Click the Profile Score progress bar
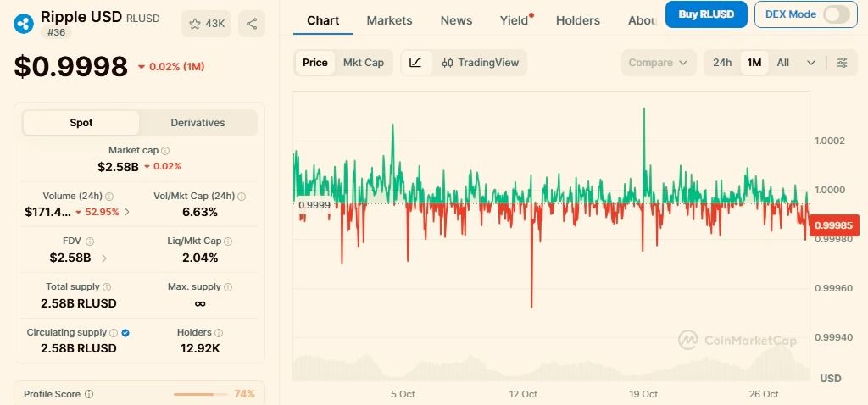 coord(200,395)
